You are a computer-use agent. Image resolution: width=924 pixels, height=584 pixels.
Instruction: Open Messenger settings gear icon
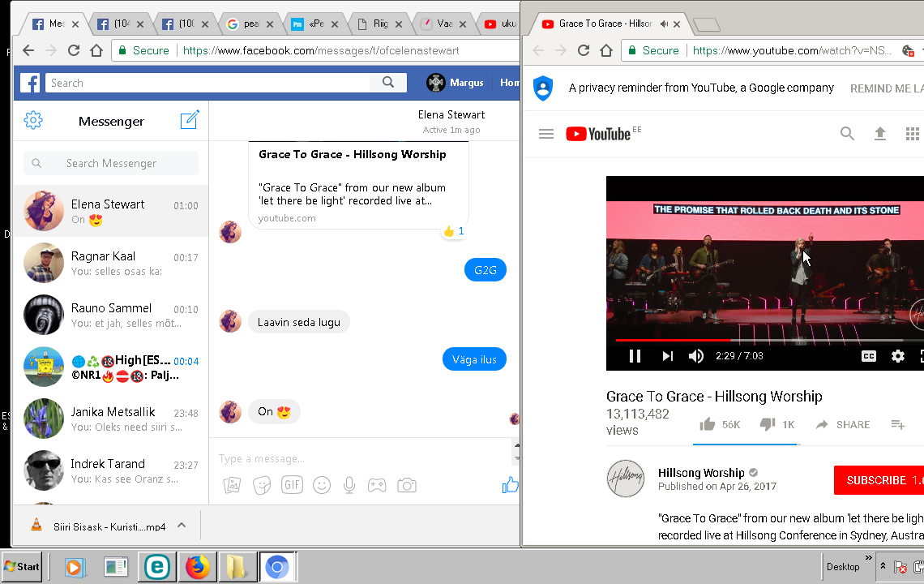pos(33,120)
